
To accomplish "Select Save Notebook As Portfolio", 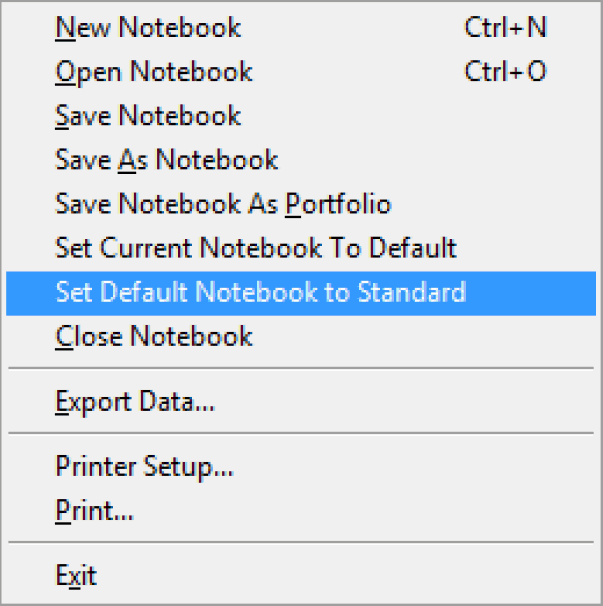I will 223,204.
